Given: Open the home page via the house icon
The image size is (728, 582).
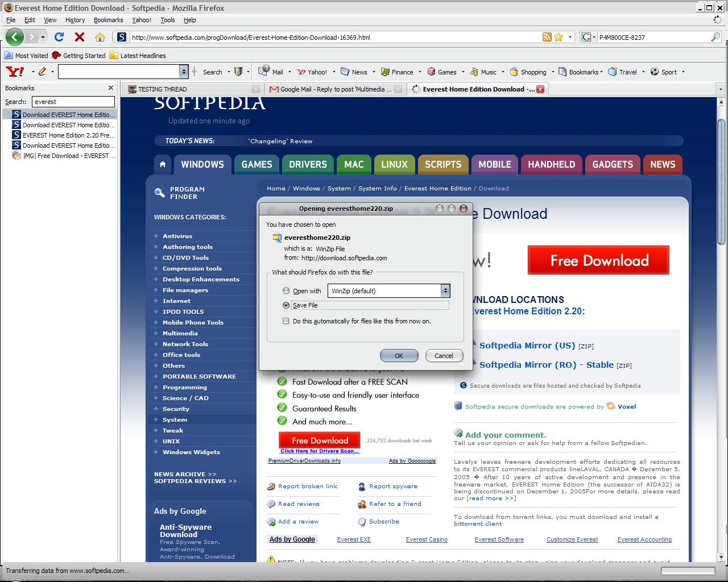Looking at the screenshot, I should 100,38.
